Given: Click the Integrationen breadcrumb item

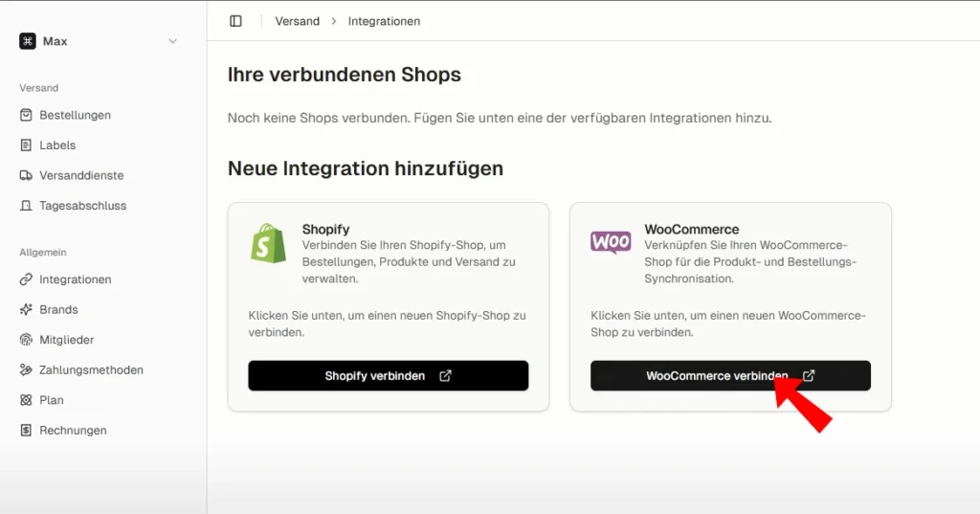Looking at the screenshot, I should click(384, 21).
